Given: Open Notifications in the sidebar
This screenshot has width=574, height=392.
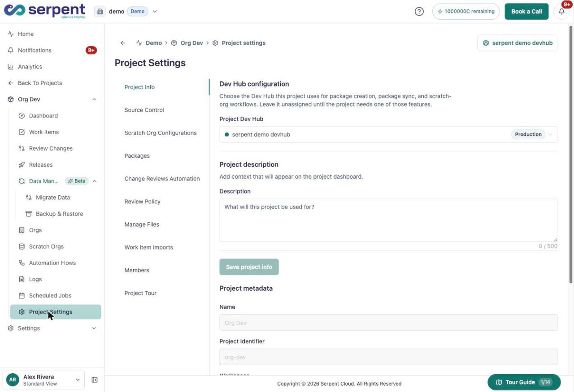Looking at the screenshot, I should 35,50.
